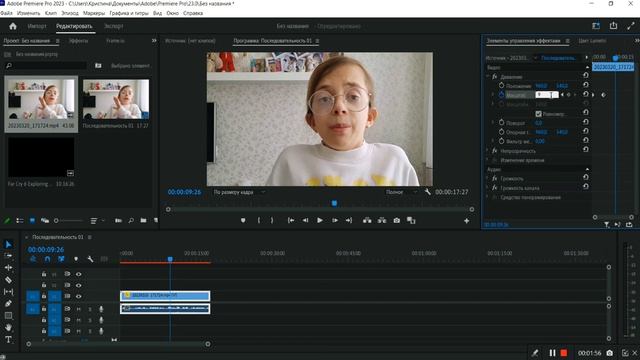Mute the A1 audio track
This screenshot has height=360, width=640.
click(x=78, y=309)
